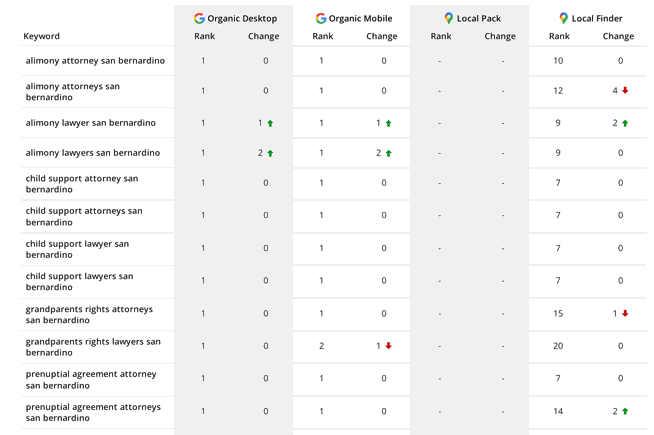
Task: Click the Google icon beside Organic Desktop
Action: tap(199, 18)
